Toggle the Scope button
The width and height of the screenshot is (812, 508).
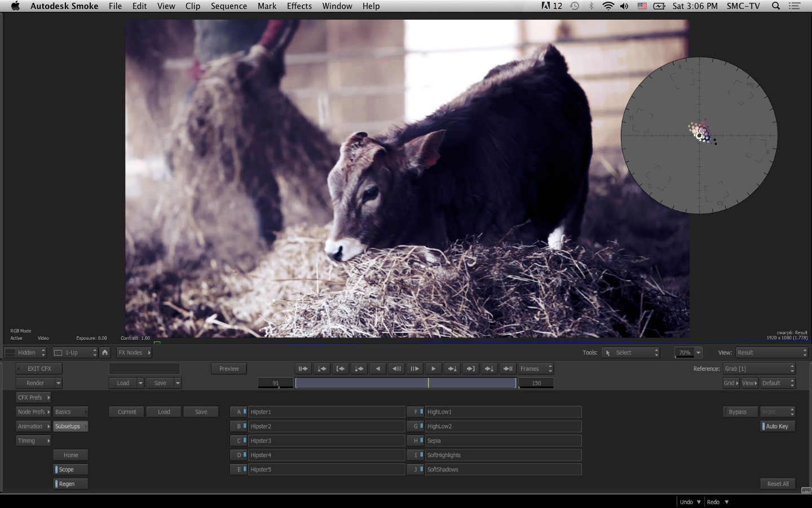click(70, 470)
